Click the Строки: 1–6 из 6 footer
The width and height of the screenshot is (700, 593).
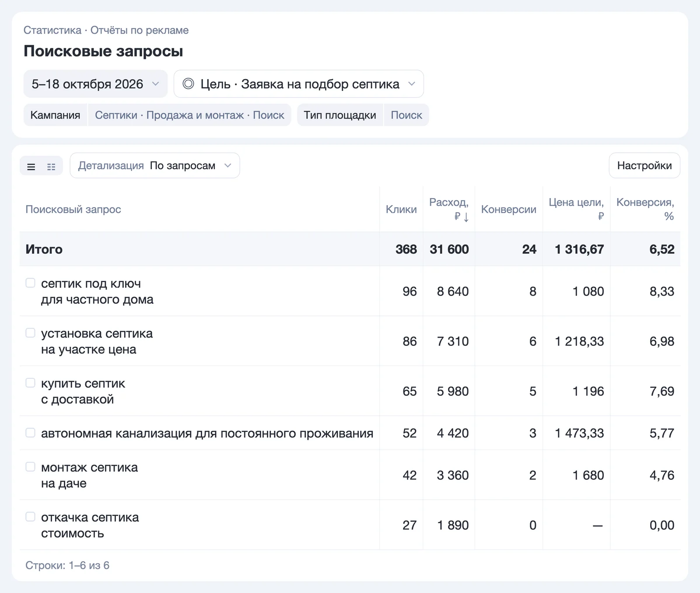tap(67, 565)
